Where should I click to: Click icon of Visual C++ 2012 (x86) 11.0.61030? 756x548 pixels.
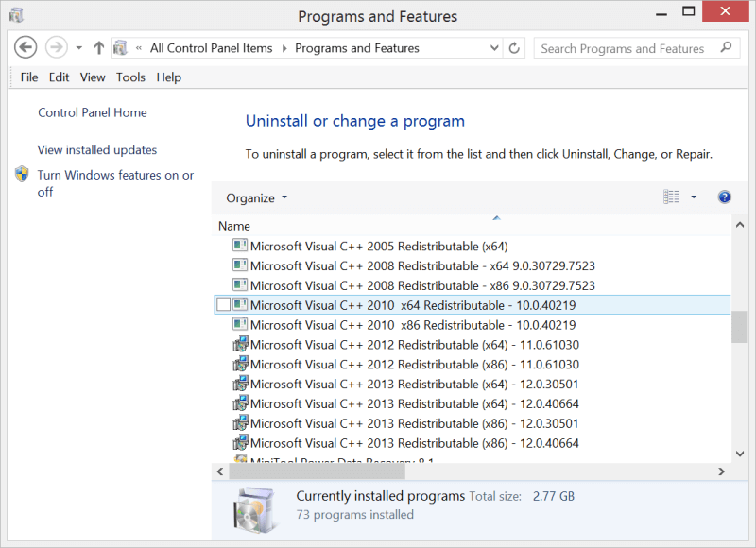(x=241, y=364)
